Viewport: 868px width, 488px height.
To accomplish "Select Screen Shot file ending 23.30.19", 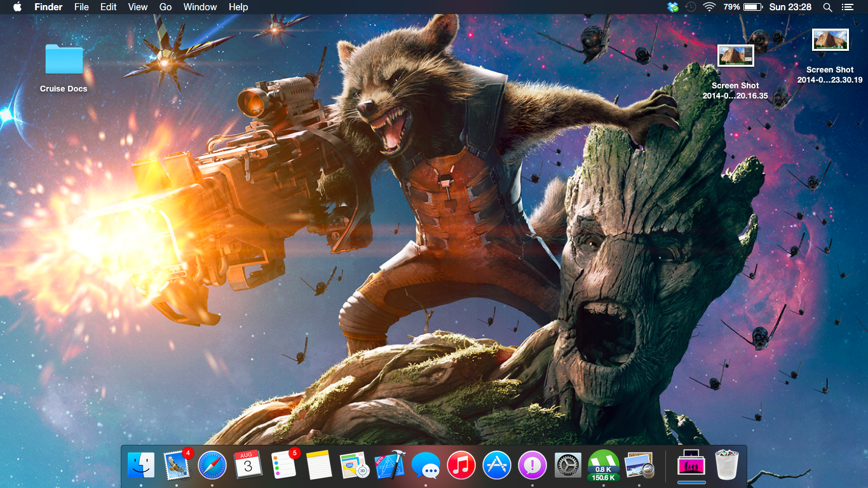I will pos(831,40).
